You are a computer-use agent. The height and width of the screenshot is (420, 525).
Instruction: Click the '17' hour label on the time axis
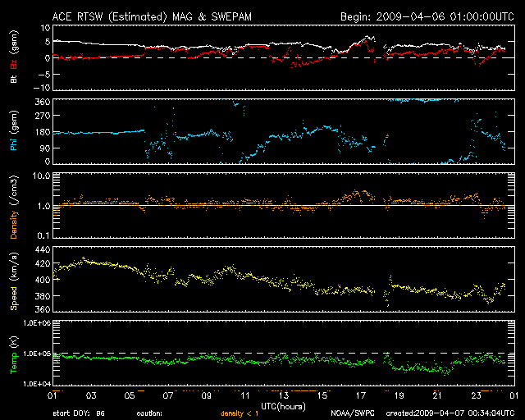[360, 396]
